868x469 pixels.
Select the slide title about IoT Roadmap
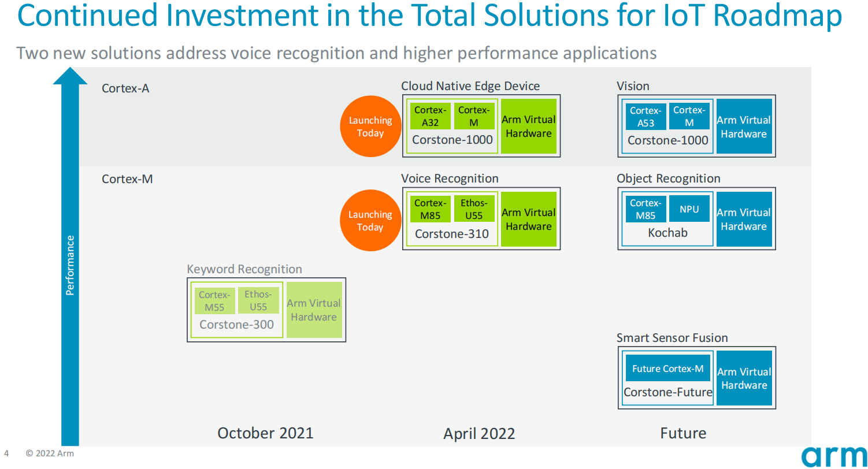pos(431,16)
